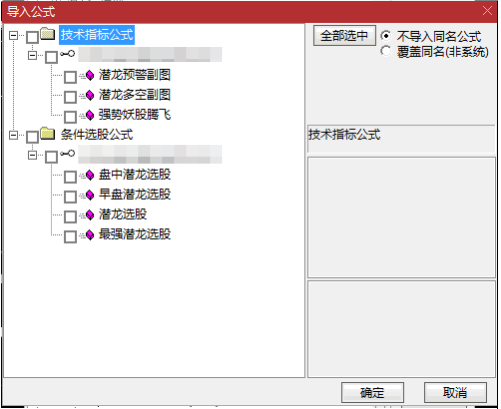Click the 条件选股公式 folder icon

(x=48, y=134)
